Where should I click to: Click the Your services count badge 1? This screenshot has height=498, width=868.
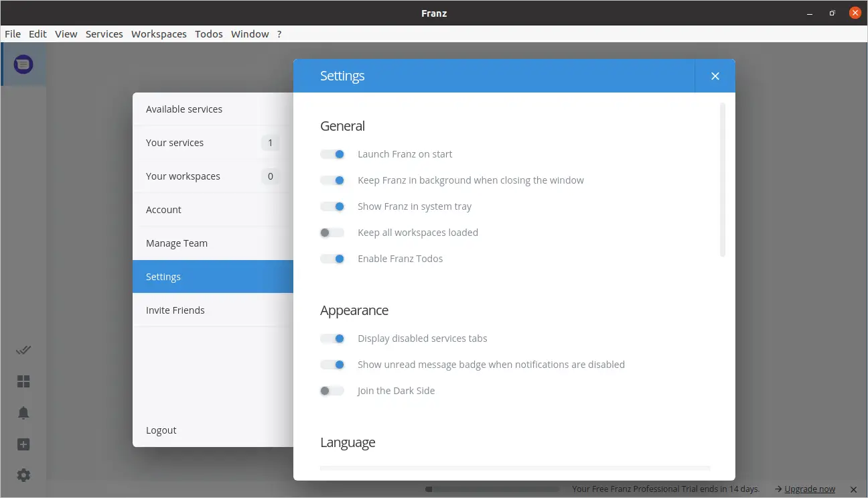point(271,143)
